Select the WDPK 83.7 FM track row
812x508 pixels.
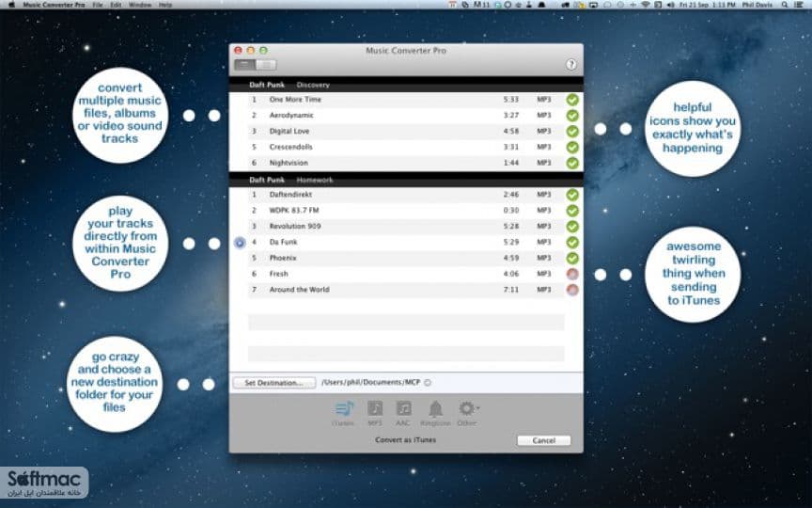click(406, 211)
